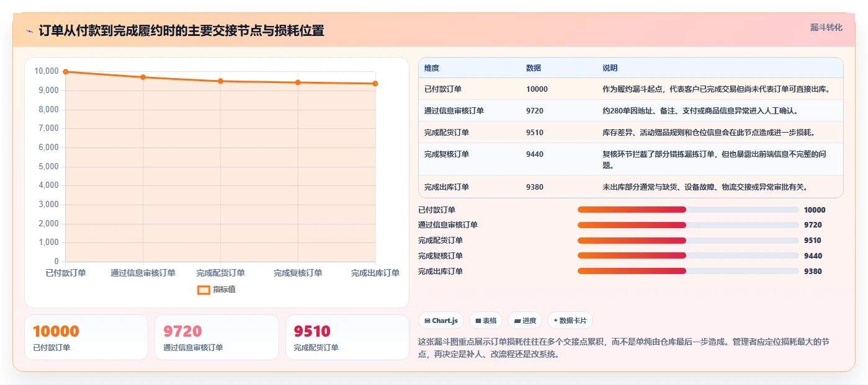The image size is (868, 385).
Task: Click the x-axis label 完成复核订单
Action: pos(298,273)
